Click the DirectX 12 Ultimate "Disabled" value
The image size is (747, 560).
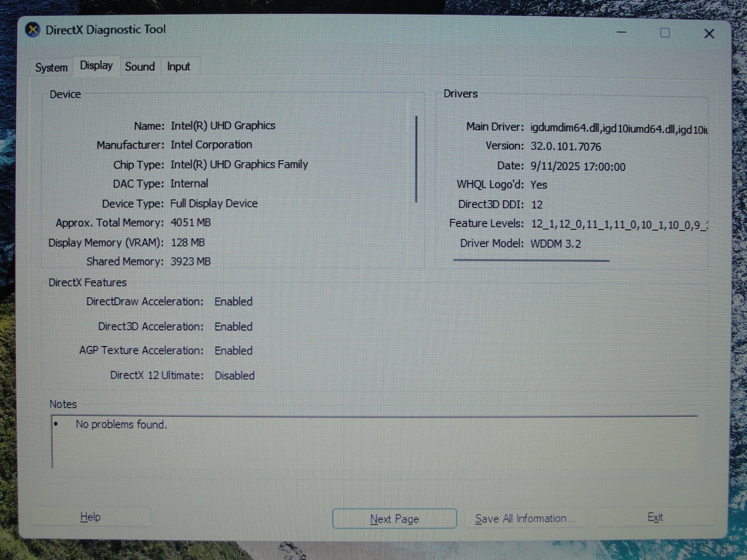tap(234, 376)
